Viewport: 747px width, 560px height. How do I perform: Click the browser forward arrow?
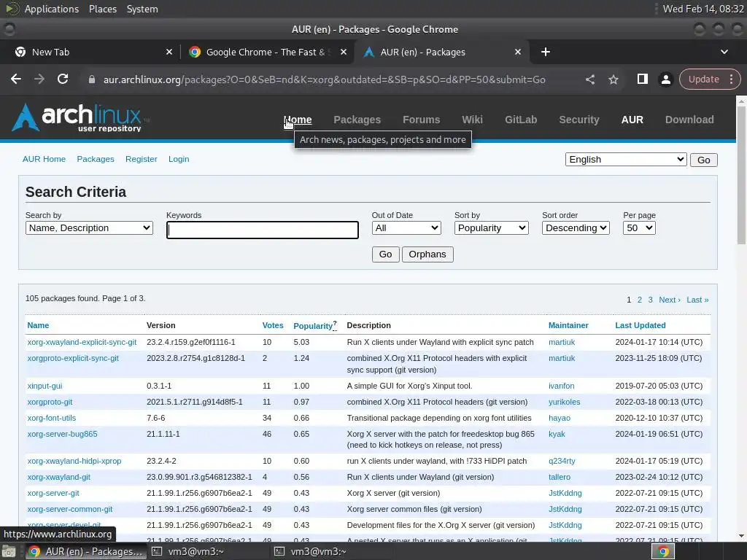point(39,79)
